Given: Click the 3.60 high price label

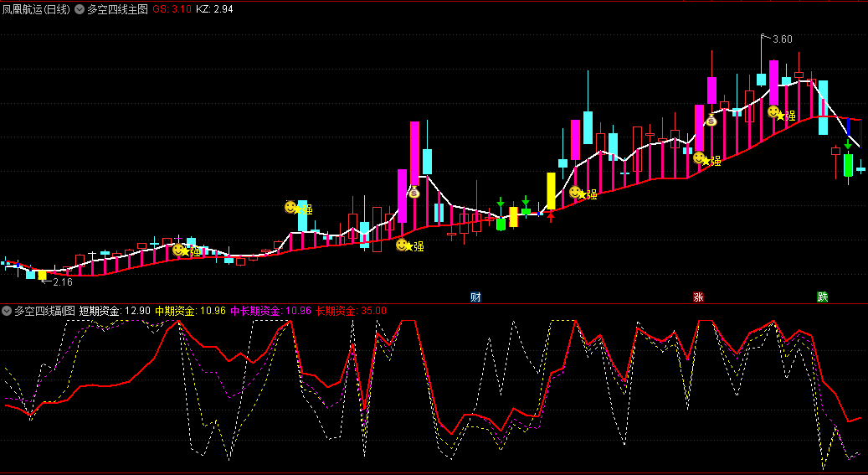Looking at the screenshot, I should [782, 39].
